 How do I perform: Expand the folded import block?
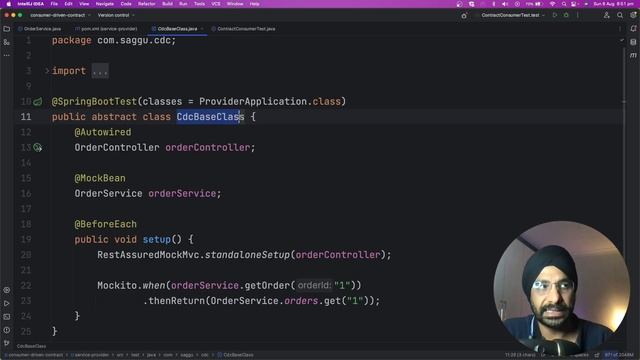click(47, 71)
